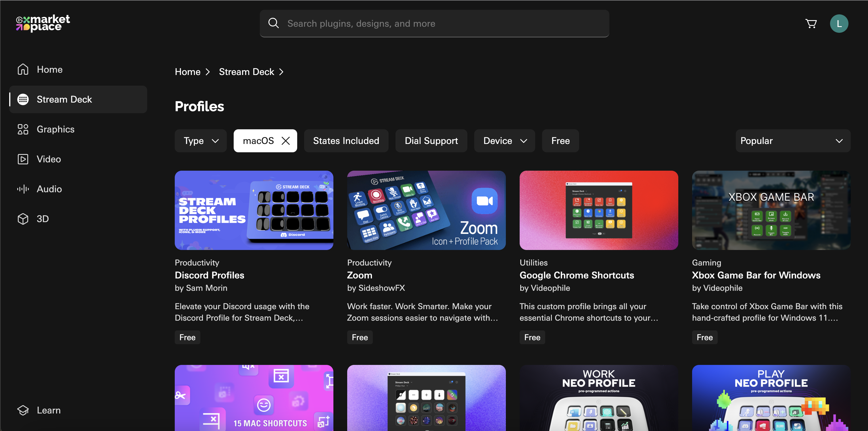Open Home in the sidebar

tap(78, 69)
